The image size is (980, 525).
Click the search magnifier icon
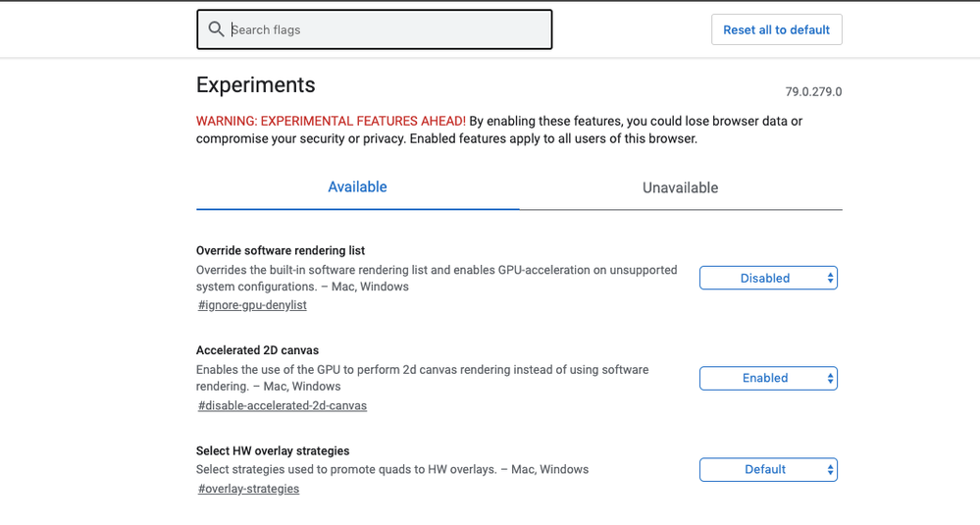[217, 29]
